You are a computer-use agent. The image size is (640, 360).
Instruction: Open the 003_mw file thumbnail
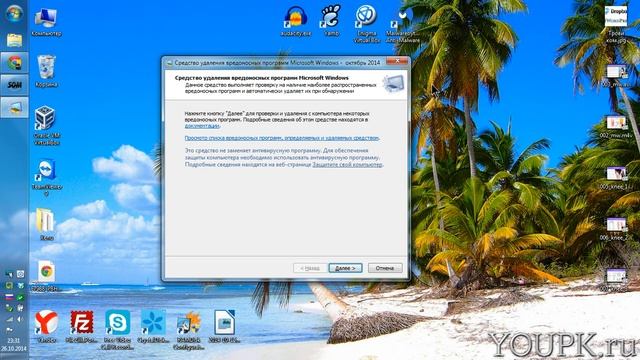616,76
